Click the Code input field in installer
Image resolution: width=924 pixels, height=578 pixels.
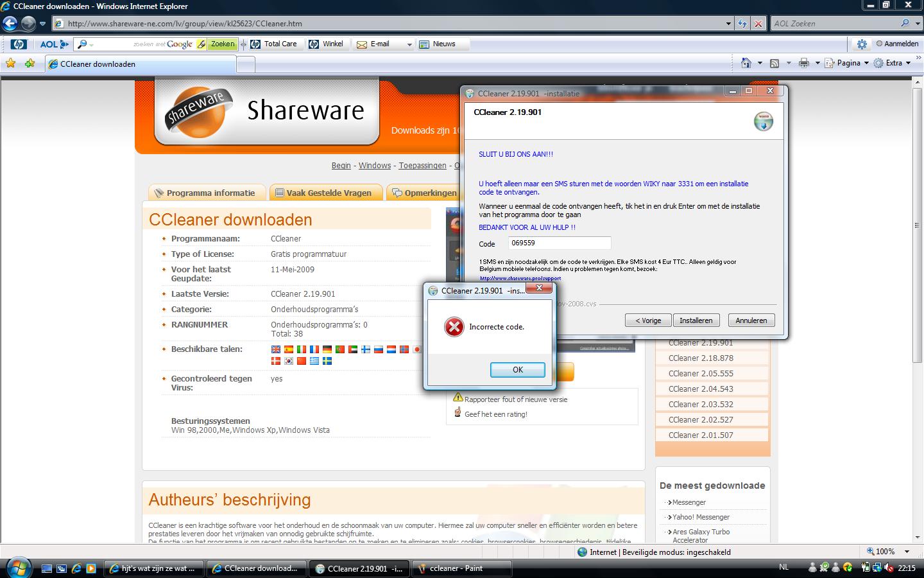560,243
